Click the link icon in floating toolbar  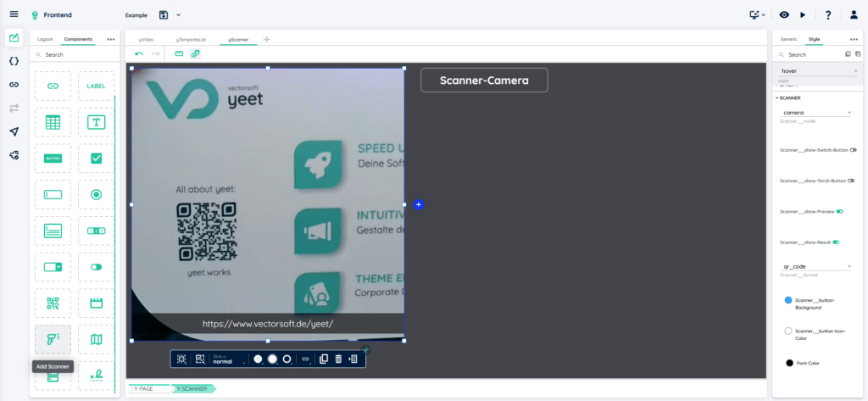[305, 359]
